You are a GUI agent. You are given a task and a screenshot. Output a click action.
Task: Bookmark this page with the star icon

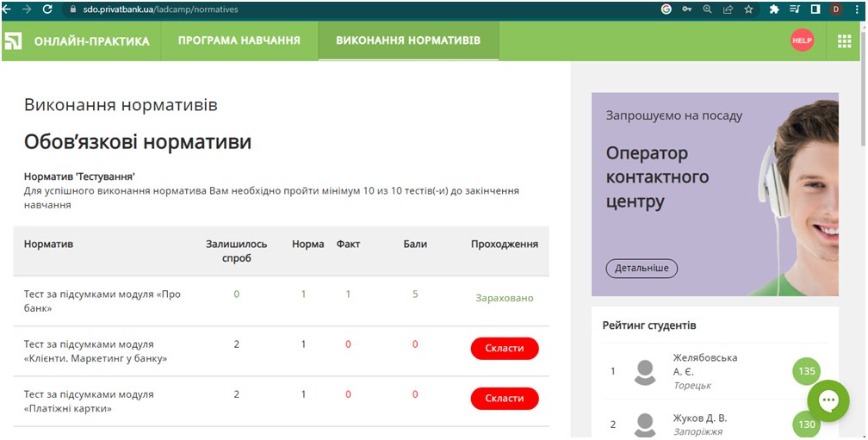click(748, 9)
